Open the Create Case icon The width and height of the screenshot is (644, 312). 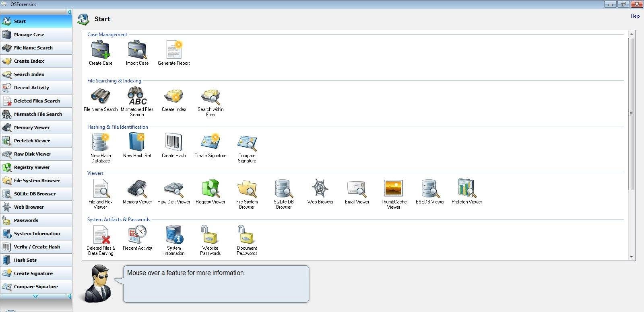click(x=101, y=50)
